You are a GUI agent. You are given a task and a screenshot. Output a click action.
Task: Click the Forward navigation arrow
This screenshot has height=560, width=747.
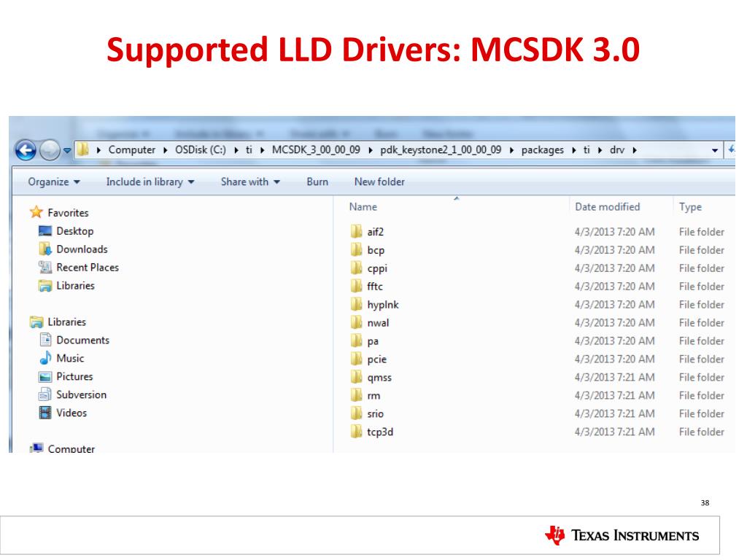pos(50,150)
